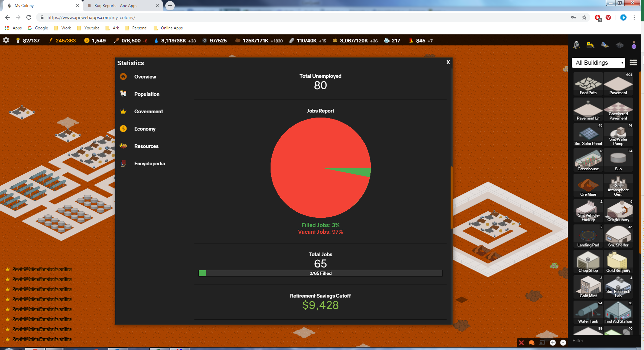Select the Sm. Research Lab building
Image resolution: width=644 pixels, height=350 pixels.
point(618,287)
